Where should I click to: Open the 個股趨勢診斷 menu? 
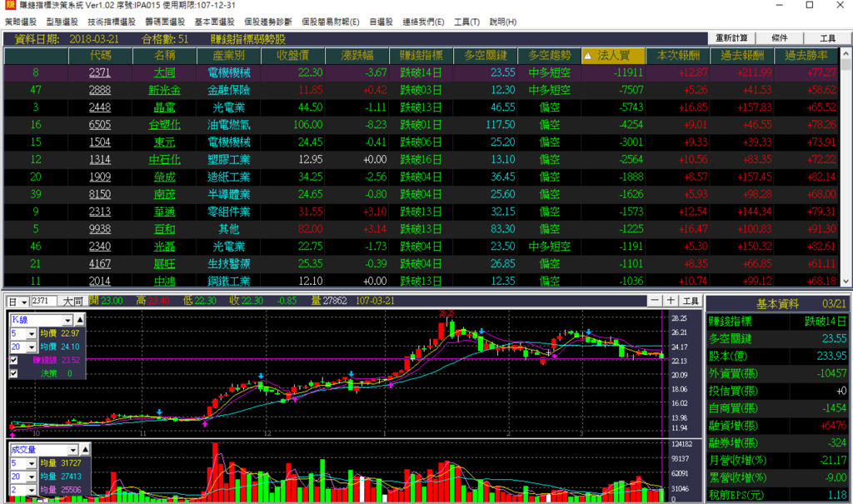267,22
